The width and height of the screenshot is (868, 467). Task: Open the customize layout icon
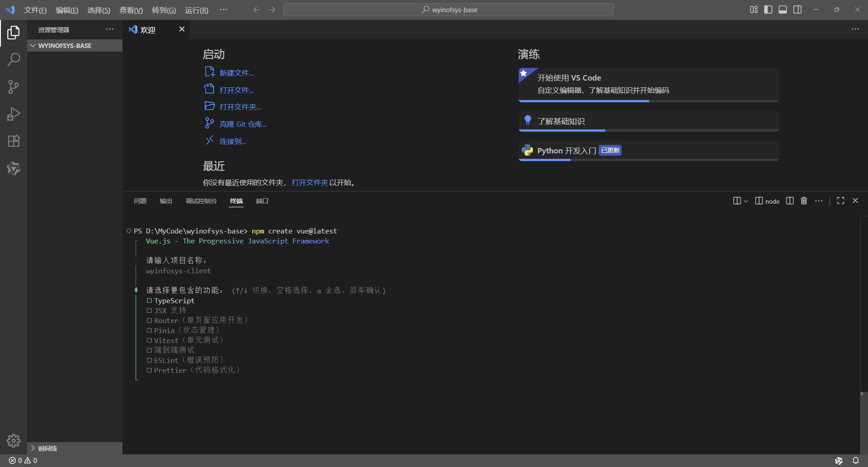pyautogui.click(x=754, y=10)
